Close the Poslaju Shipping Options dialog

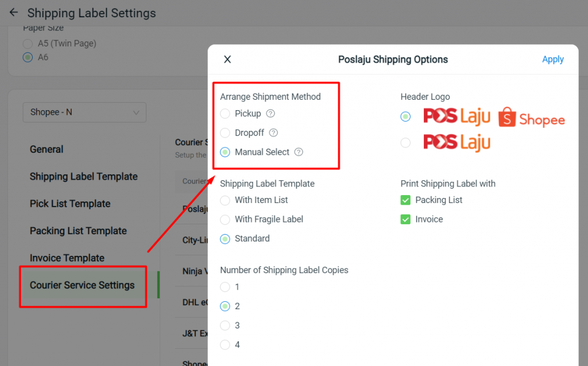227,59
